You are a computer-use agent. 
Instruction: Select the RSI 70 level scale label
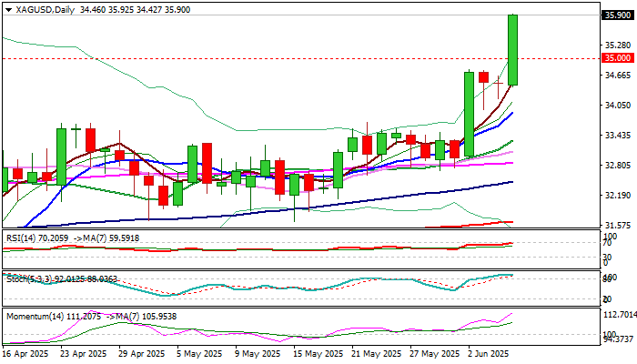pyautogui.click(x=605, y=243)
